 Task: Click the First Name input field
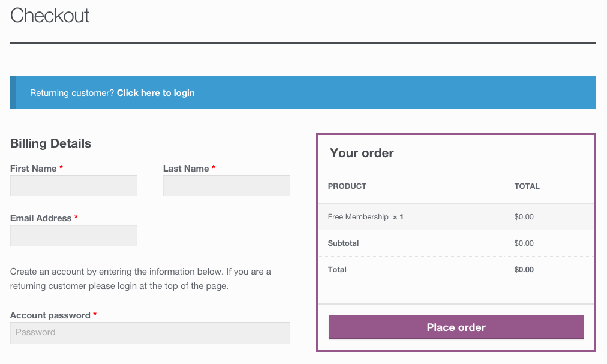(x=74, y=185)
